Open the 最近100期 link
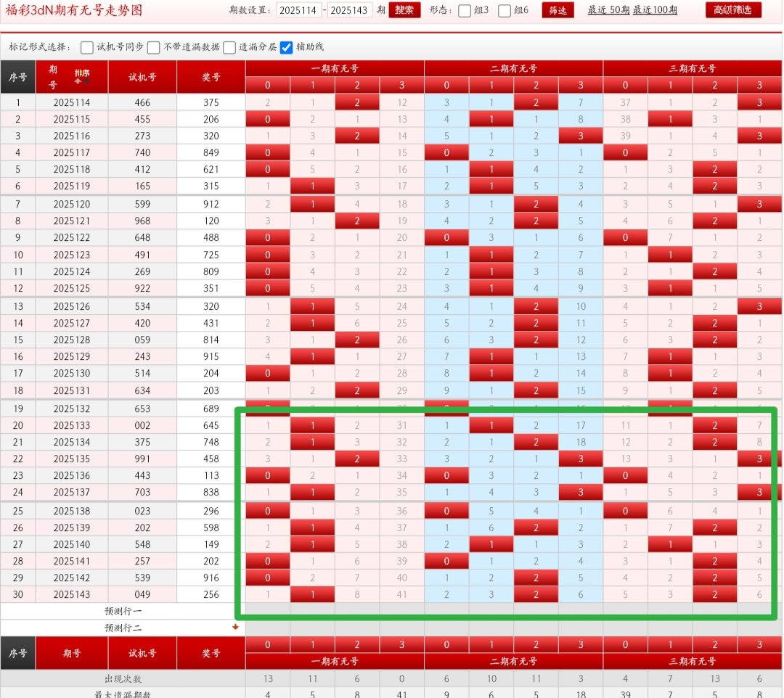 pyautogui.click(x=655, y=10)
